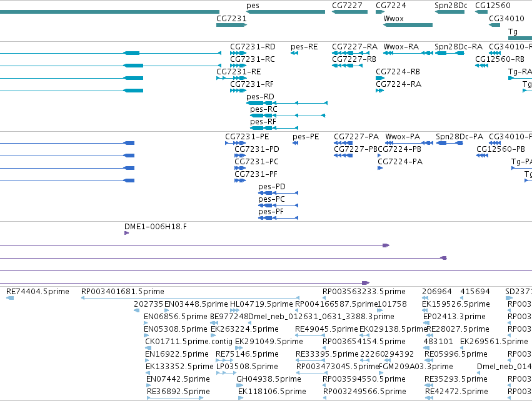Select the EK263224.5prime EST label
Viewport: 532px width, 401px height.
click(x=244, y=329)
